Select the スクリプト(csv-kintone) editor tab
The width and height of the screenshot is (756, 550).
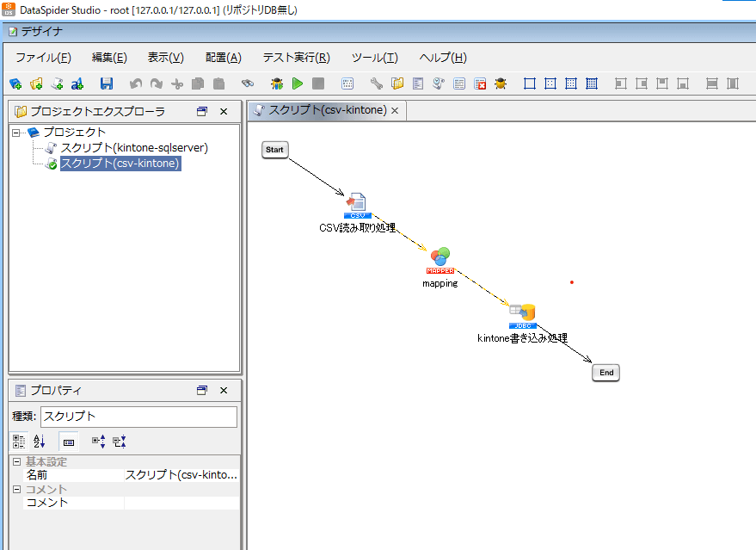tap(328, 110)
